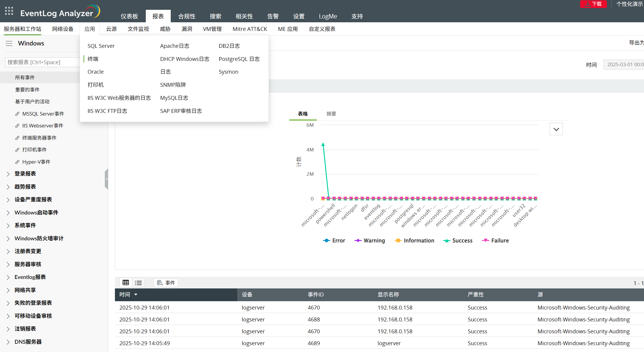Click the Information legend color marker
This screenshot has width=644, height=352.
tap(398, 241)
